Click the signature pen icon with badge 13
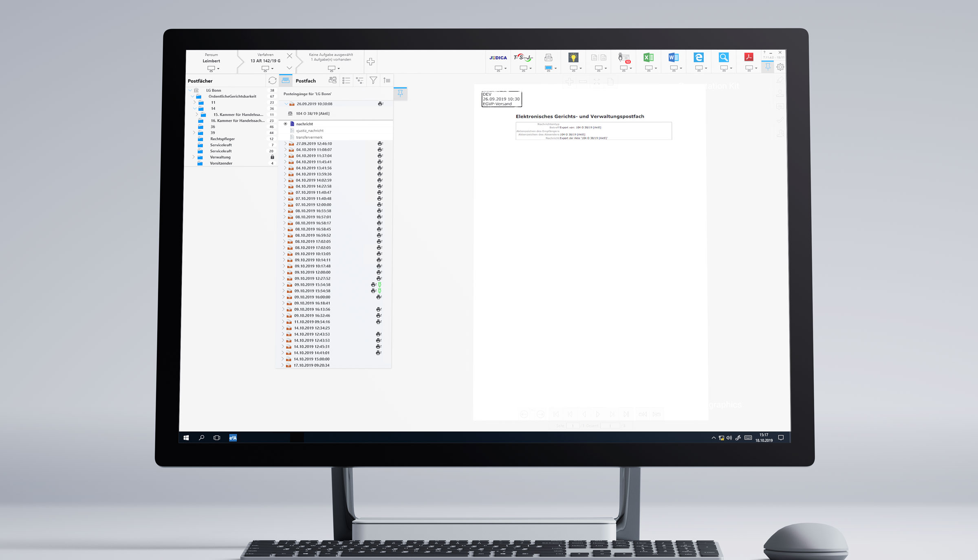978x560 pixels. [x=623, y=58]
